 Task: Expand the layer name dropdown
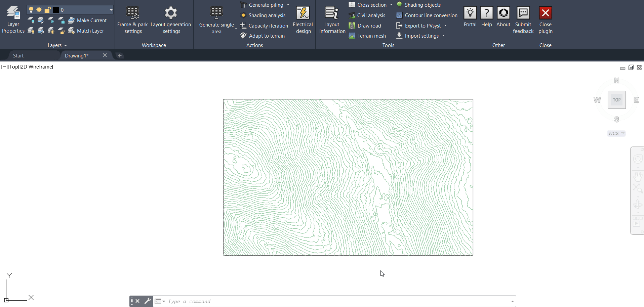(x=111, y=10)
